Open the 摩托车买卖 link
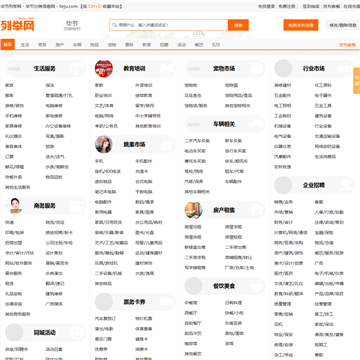The image size is (360, 360). (x=195, y=161)
